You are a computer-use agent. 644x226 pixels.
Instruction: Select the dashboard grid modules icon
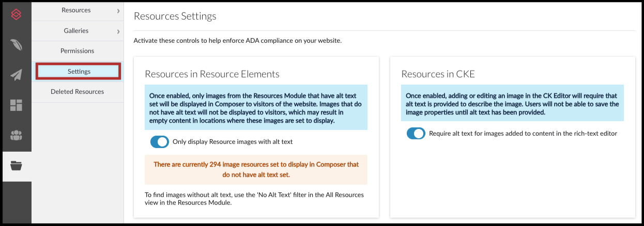(16, 106)
